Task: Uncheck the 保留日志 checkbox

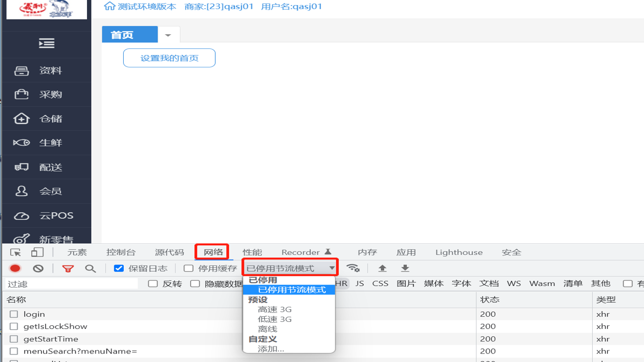Action: (x=119, y=268)
